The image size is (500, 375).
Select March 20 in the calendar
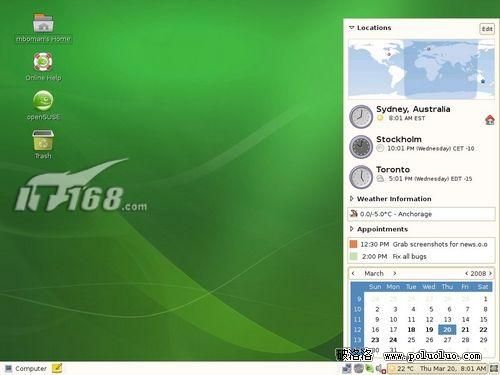(447, 330)
